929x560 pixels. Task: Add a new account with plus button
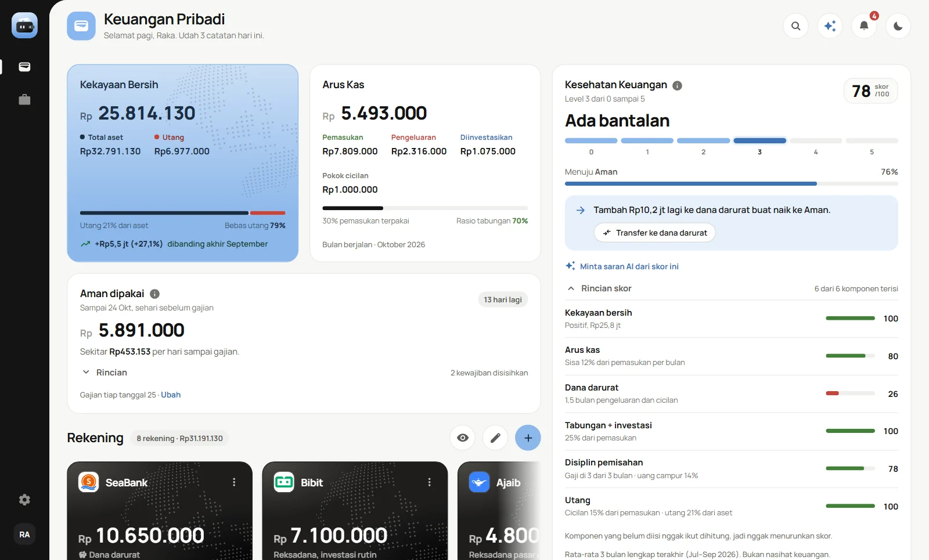pos(528,438)
